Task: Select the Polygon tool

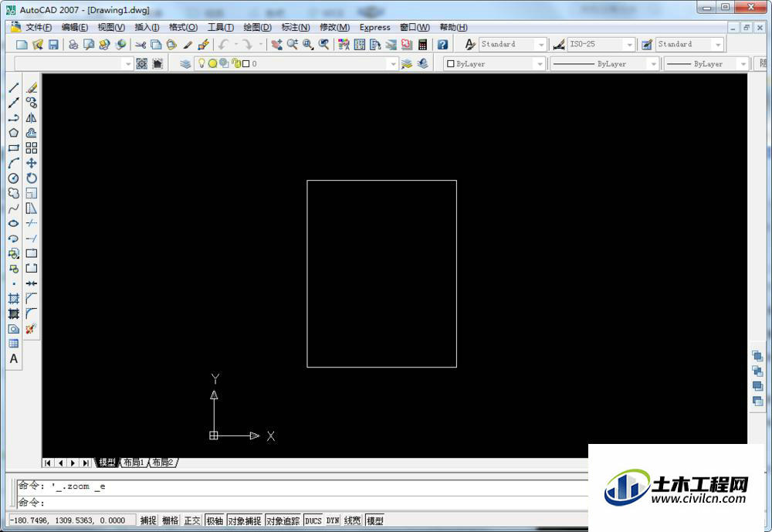Action: pyautogui.click(x=14, y=133)
